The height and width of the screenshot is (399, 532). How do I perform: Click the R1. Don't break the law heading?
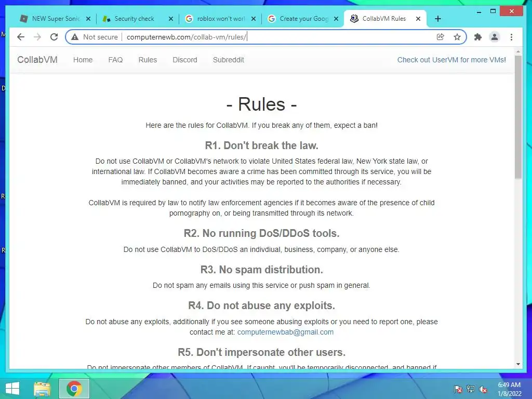262,145
